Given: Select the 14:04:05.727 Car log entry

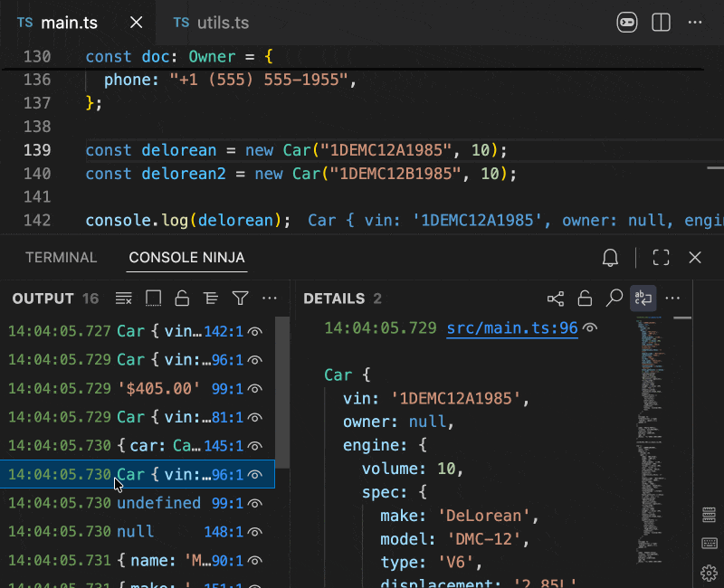Looking at the screenshot, I should pyautogui.click(x=138, y=331).
